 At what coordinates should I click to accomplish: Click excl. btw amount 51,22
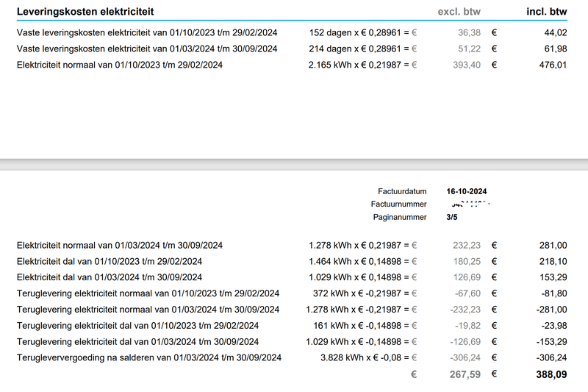coord(469,49)
